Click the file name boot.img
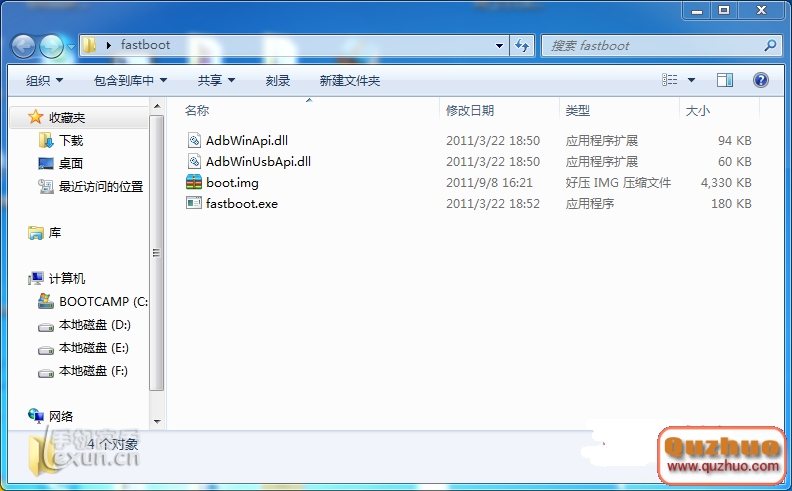Screen dimensions: 792x491 232,183
